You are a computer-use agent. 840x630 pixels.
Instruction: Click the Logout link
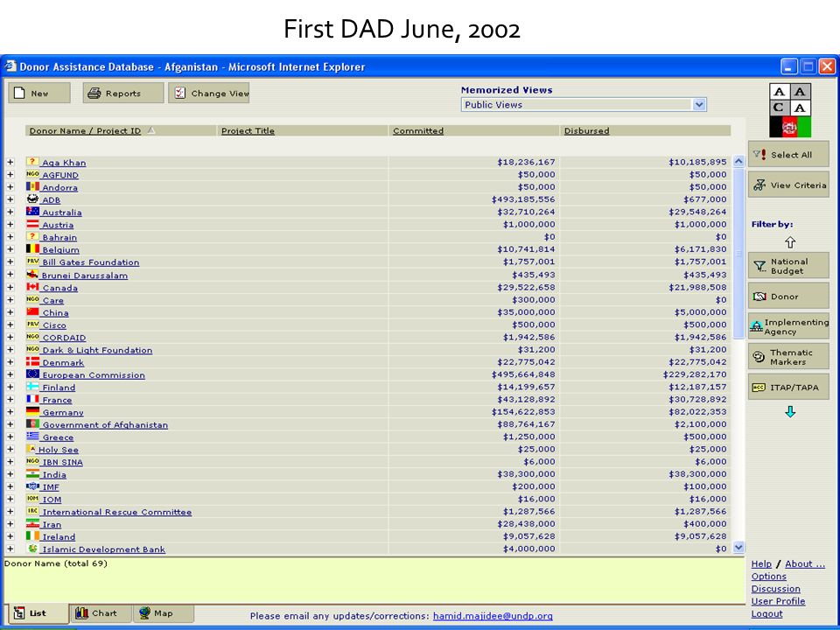pos(766,614)
